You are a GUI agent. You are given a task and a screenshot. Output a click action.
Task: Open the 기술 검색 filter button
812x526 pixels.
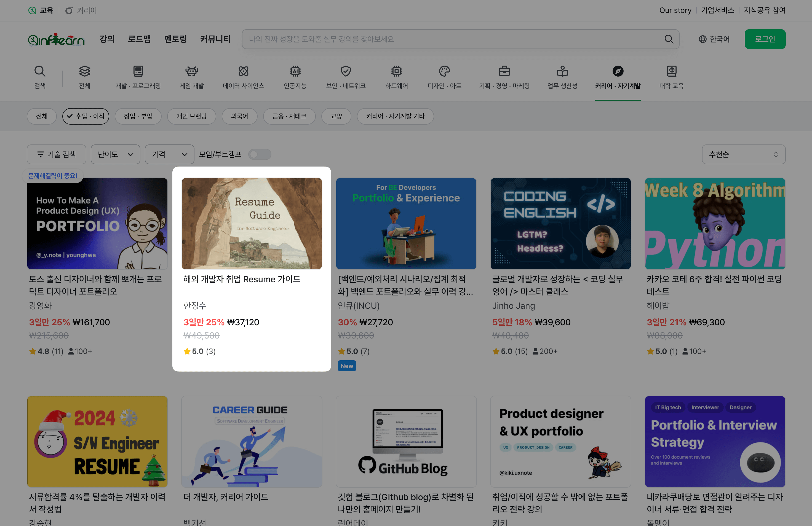coord(56,155)
